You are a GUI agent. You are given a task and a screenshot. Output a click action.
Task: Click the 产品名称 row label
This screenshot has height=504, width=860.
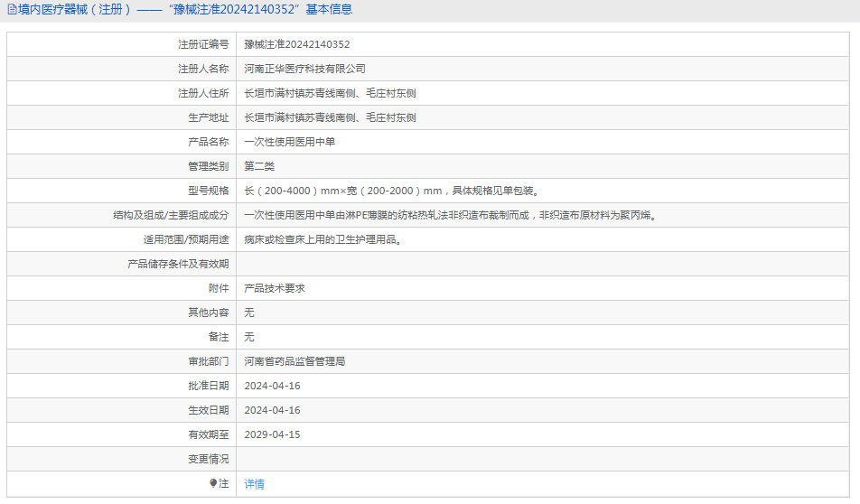[208, 142]
